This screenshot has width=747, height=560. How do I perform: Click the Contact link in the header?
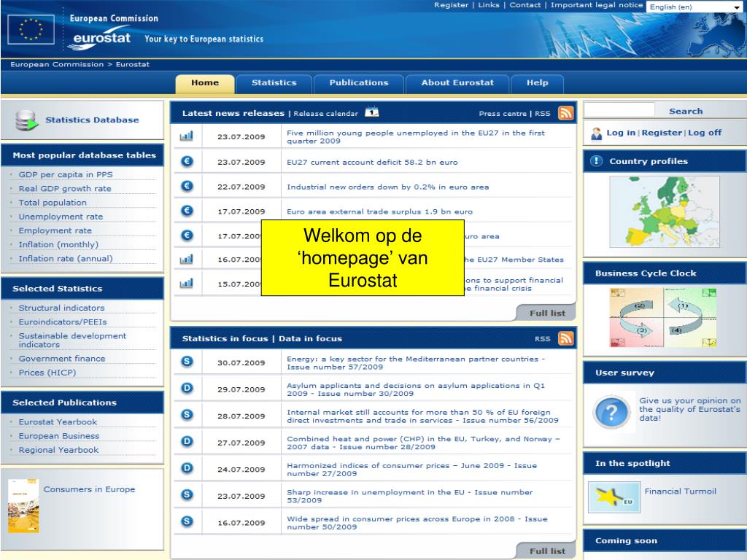point(525,5)
